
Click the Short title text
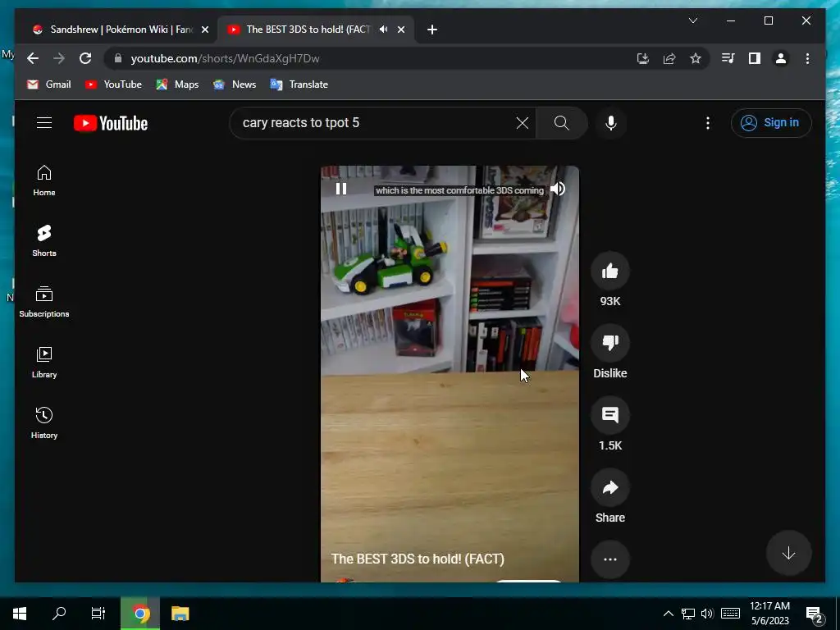(418, 559)
